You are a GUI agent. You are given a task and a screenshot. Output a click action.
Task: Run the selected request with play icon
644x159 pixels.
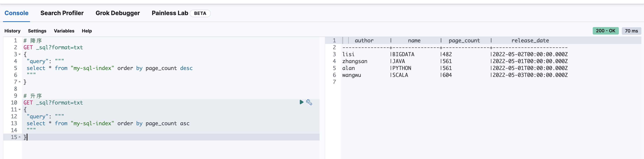tap(301, 102)
